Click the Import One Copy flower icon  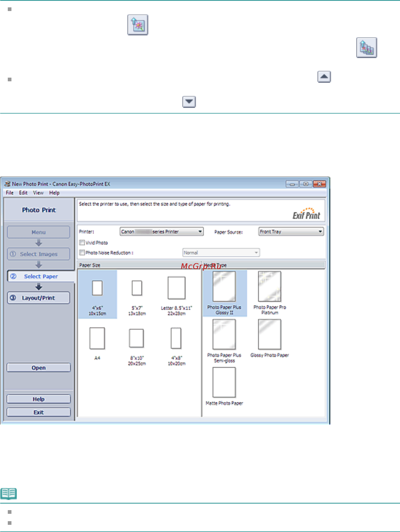(x=138, y=25)
